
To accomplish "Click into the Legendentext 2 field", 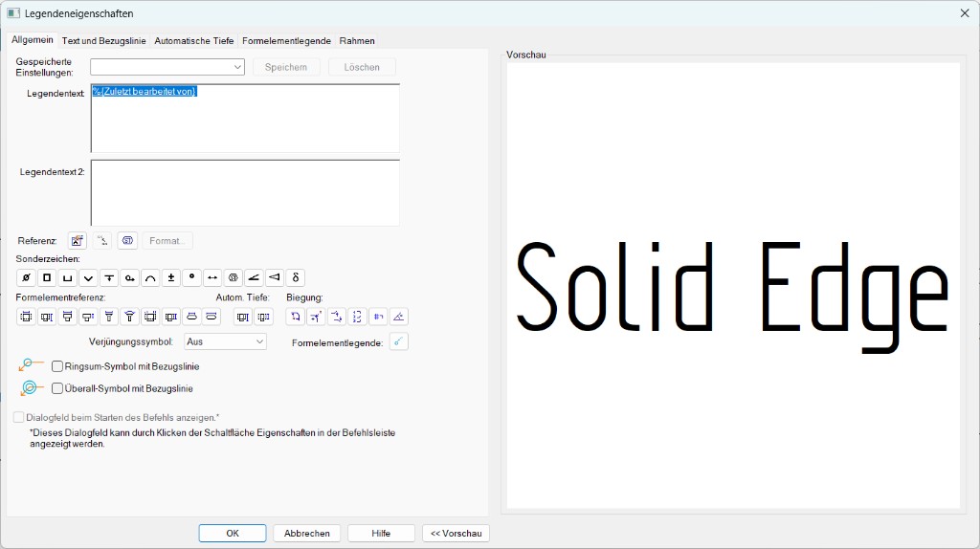I will click(x=245, y=192).
